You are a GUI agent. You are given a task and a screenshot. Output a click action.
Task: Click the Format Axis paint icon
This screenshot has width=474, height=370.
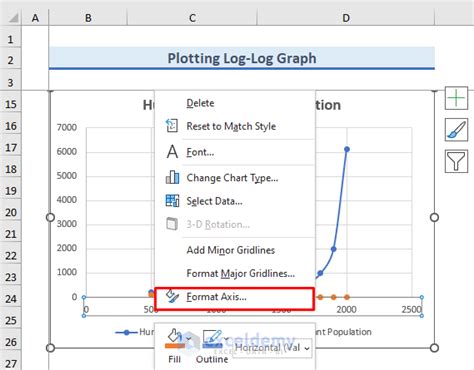(x=172, y=296)
